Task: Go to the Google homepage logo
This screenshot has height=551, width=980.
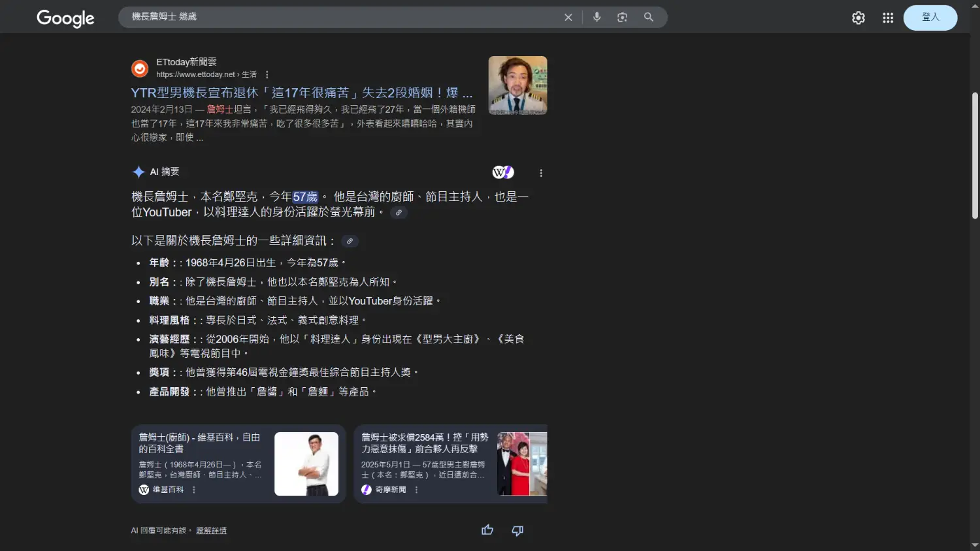Action: [x=65, y=18]
